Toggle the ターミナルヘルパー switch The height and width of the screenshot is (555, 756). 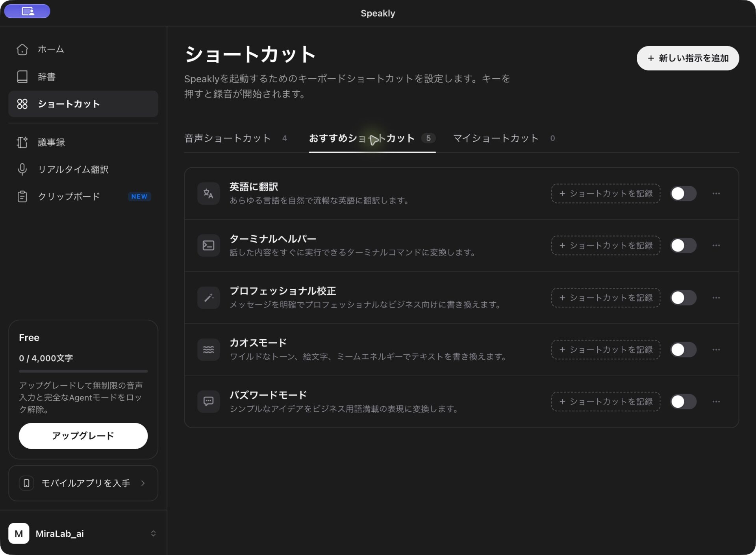684,246
